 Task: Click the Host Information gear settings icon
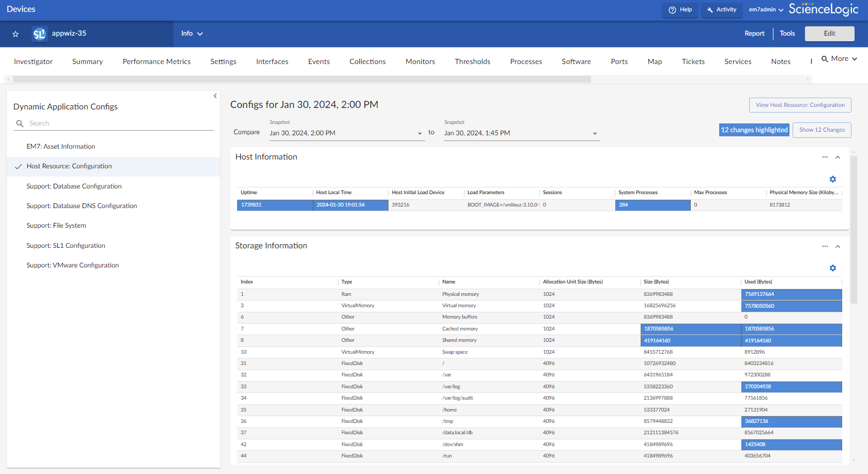tap(832, 179)
